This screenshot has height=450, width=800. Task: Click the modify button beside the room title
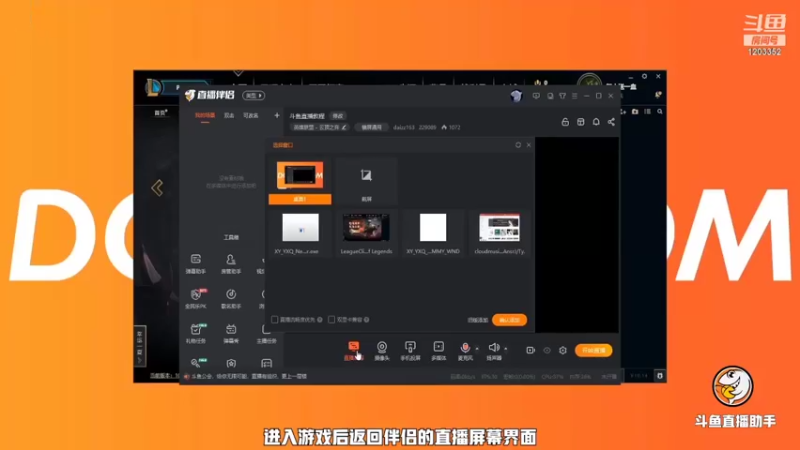click(x=338, y=116)
